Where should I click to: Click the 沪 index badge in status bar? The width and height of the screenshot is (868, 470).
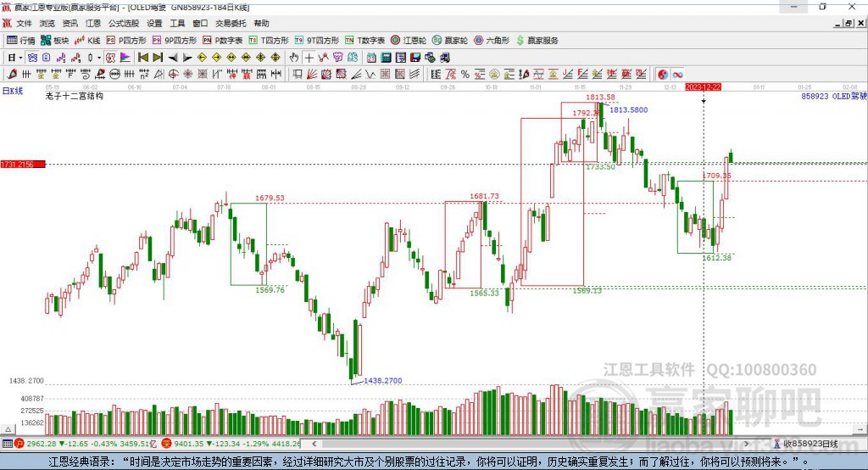[19, 444]
